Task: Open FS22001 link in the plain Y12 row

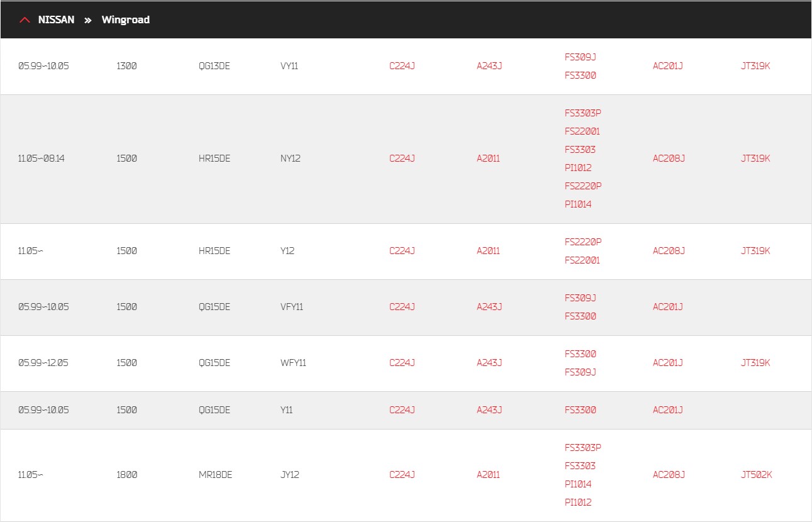Action: [582, 260]
